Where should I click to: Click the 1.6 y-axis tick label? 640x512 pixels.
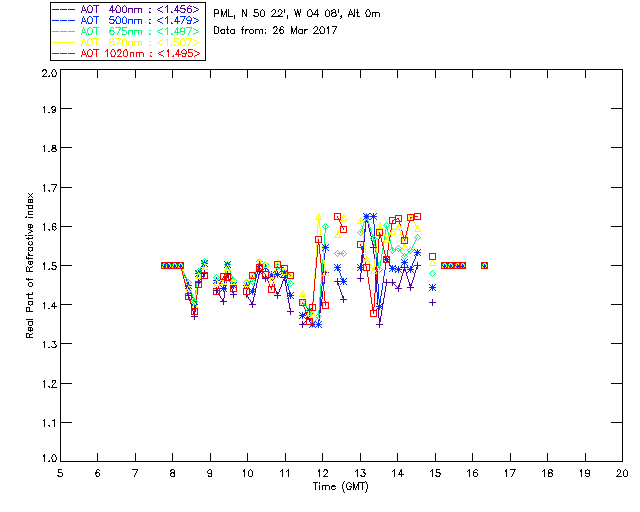(49, 227)
